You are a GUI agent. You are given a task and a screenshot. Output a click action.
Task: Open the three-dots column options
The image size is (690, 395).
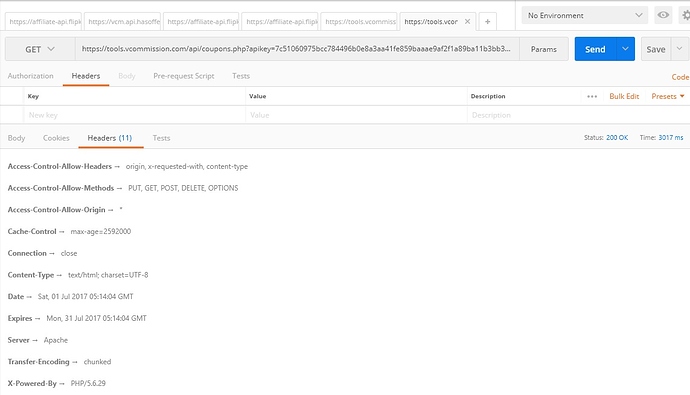click(x=592, y=96)
